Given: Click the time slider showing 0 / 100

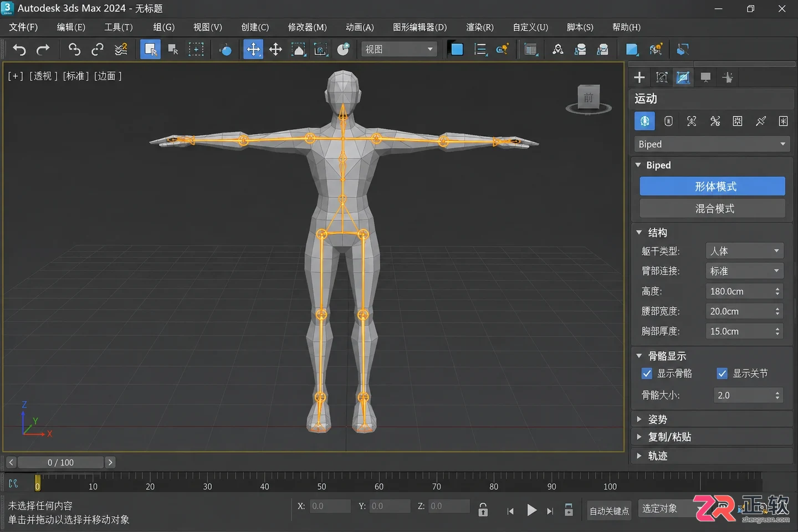Looking at the screenshot, I should pos(60,462).
